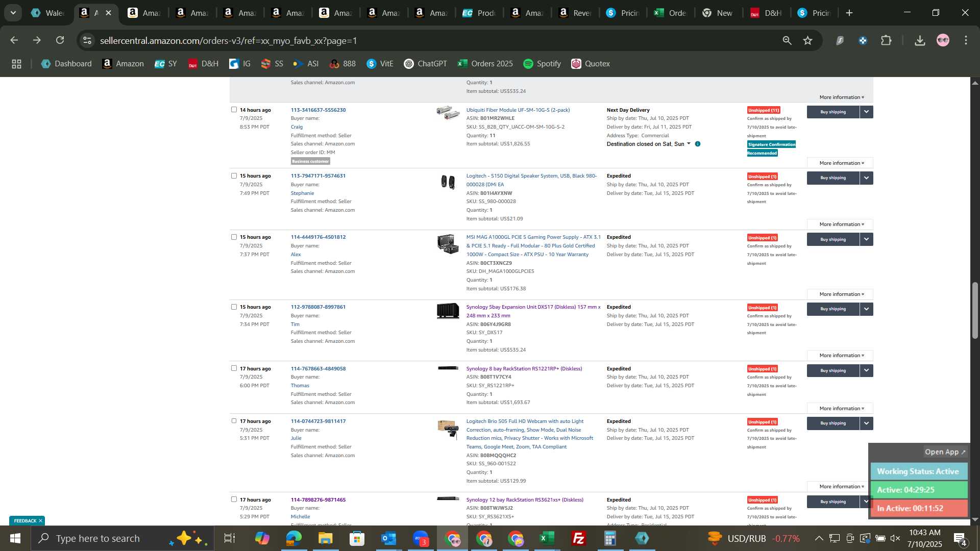Click Buy shipping for Synology DX517 order
Viewport: 980px width, 551px height.
tap(833, 309)
